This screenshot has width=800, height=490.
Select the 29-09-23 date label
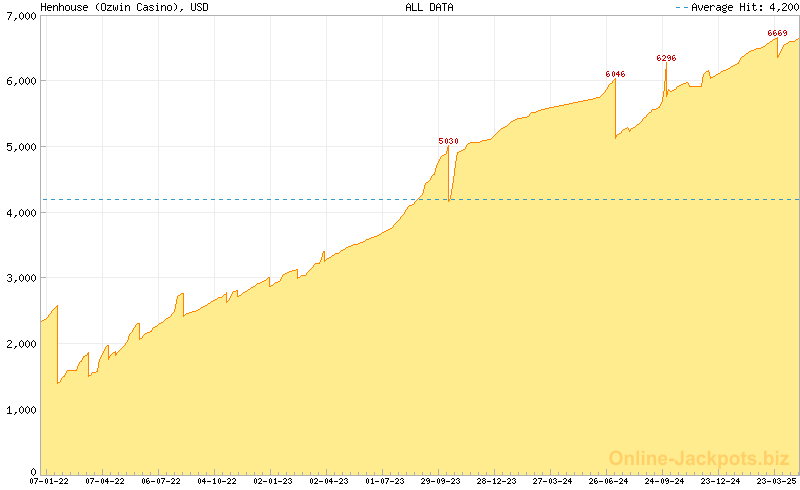440,481
